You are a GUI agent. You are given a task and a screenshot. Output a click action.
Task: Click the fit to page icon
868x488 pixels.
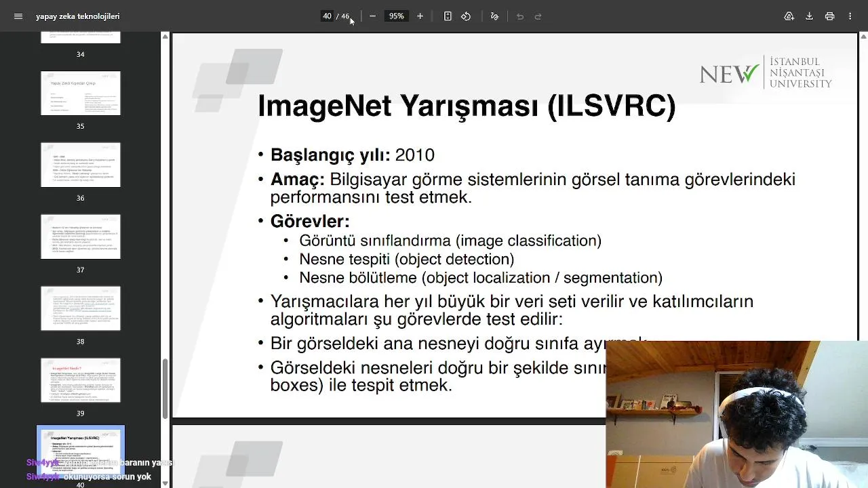point(448,16)
